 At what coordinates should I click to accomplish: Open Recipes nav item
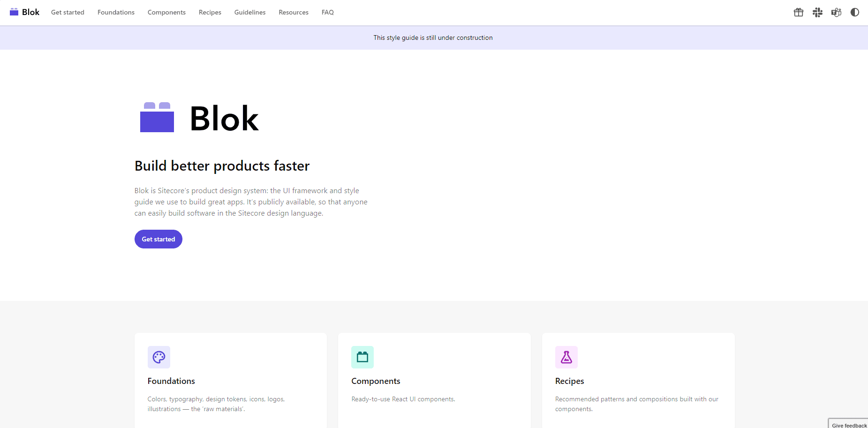click(x=210, y=12)
